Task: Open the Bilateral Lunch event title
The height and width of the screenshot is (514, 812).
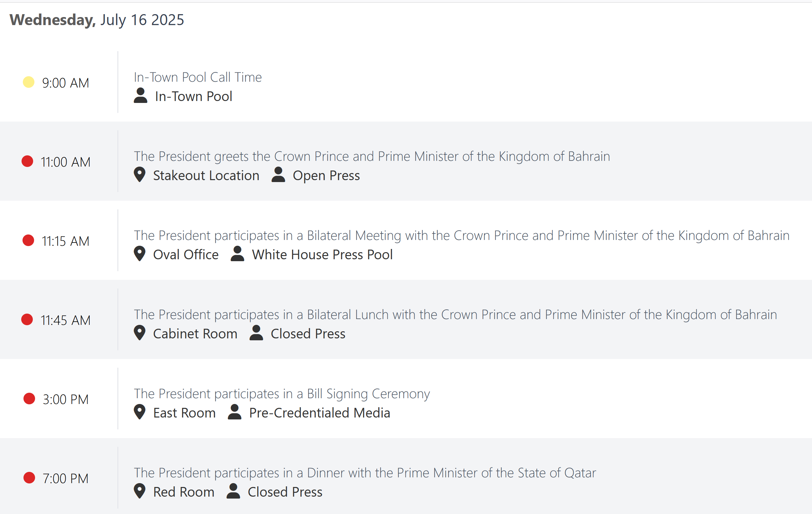Action: [x=455, y=314]
